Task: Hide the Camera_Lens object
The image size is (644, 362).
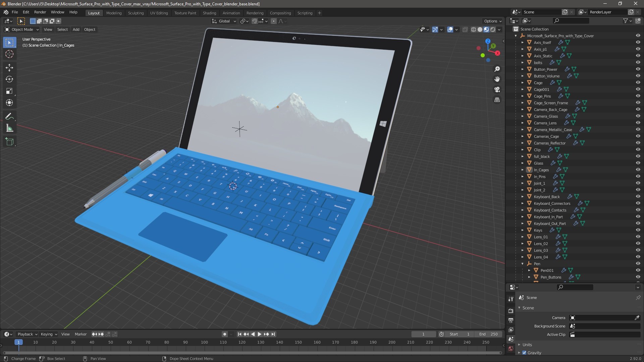Action: 638,123
